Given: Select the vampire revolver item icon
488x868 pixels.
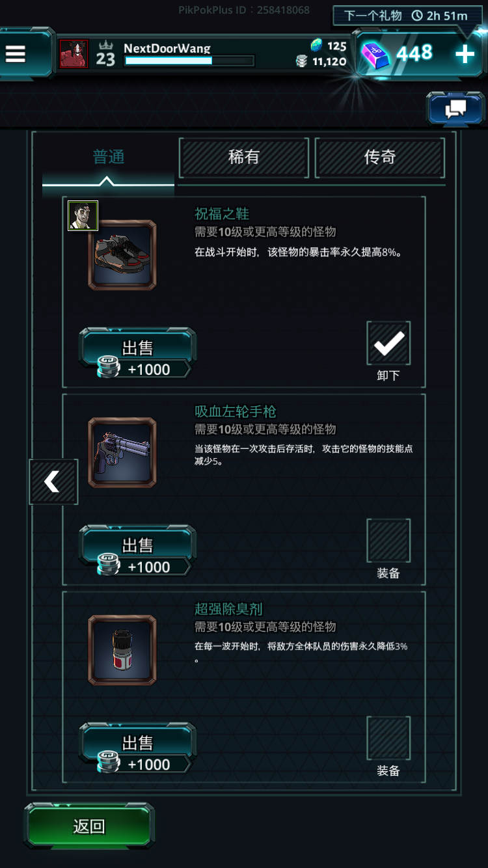Looking at the screenshot, I should tap(122, 453).
